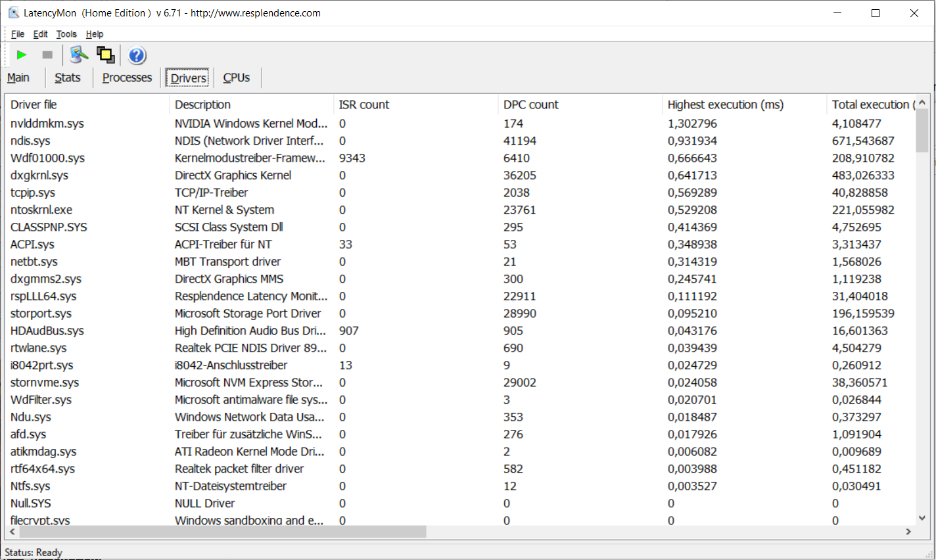Screen dimensions: 936x560
Task: Stop monitoring using the gray stop icon
Action: click(x=47, y=55)
